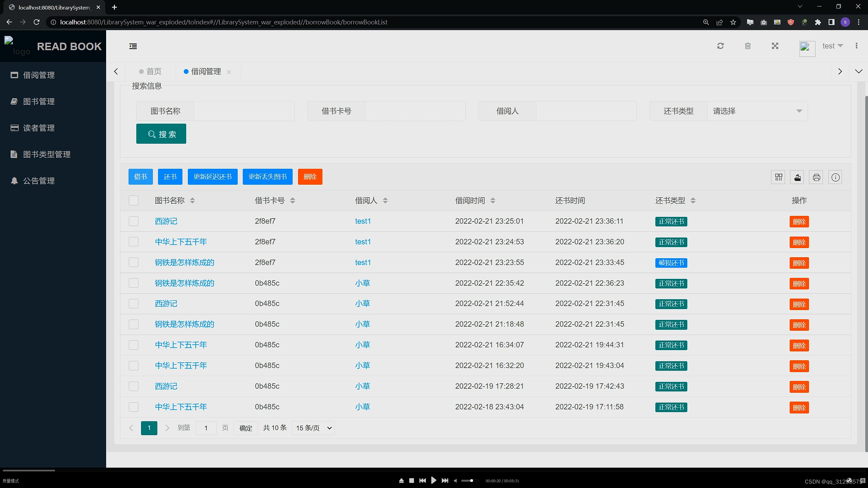Open the test user account dropdown
This screenshot has width=868, height=488.
tap(832, 46)
